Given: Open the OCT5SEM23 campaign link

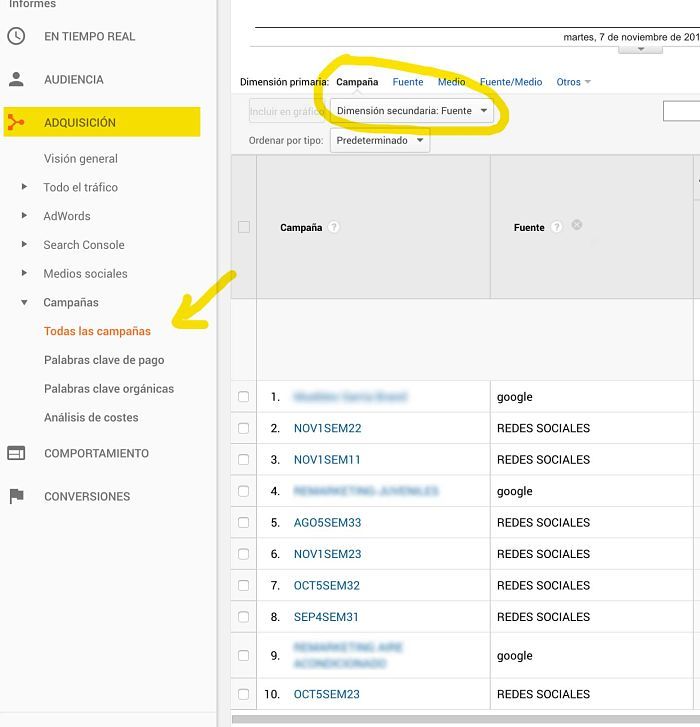Looking at the screenshot, I should (x=327, y=694).
